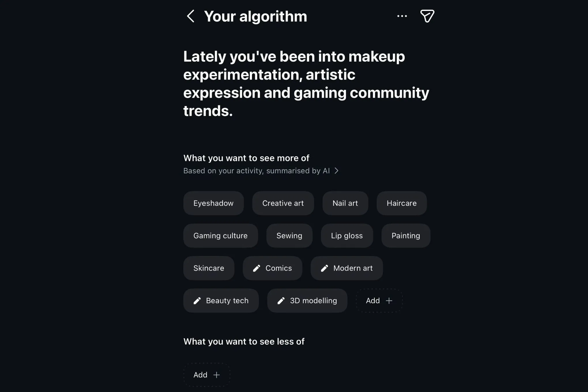
Task: Open the Based on your activity link
Action: pos(256,171)
